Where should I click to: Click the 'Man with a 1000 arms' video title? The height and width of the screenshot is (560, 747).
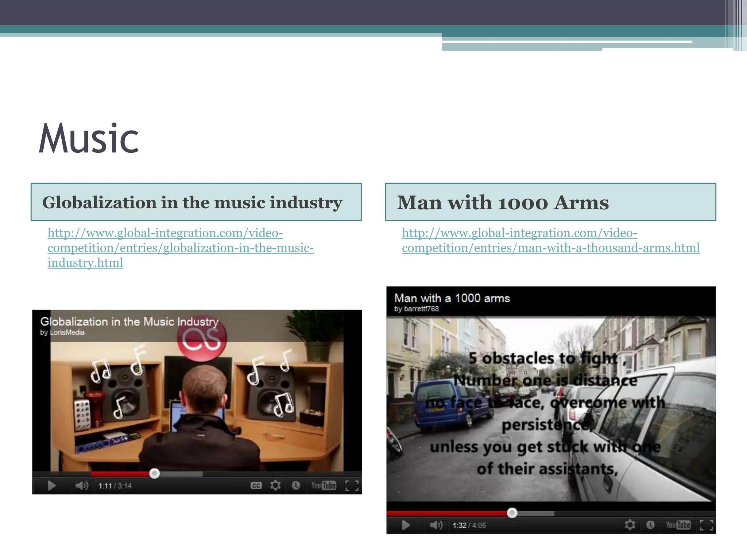(x=452, y=298)
